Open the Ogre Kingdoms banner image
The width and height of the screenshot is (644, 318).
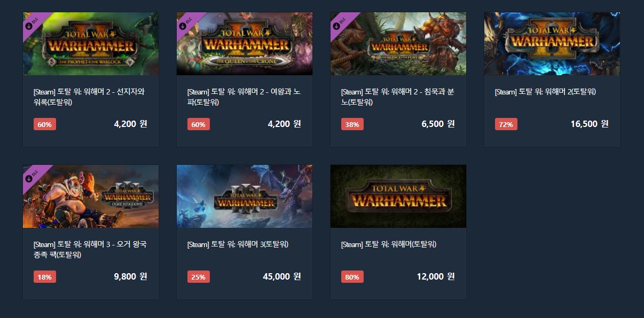click(91, 196)
